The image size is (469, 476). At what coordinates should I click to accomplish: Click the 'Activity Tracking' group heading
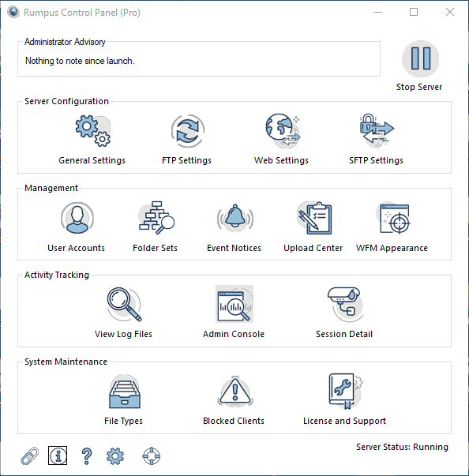pos(57,275)
